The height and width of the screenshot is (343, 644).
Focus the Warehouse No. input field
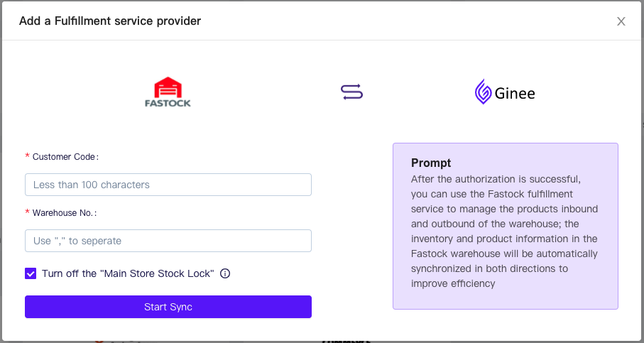click(168, 241)
